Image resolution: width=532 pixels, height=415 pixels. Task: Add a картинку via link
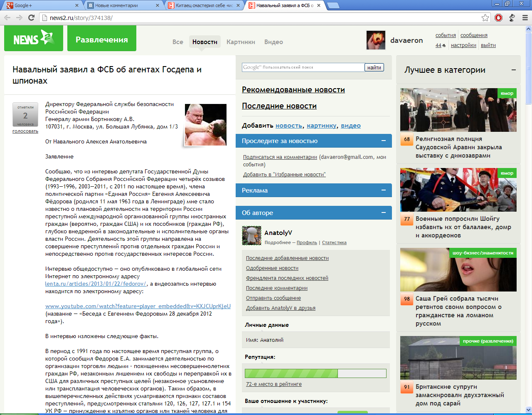[322, 126]
